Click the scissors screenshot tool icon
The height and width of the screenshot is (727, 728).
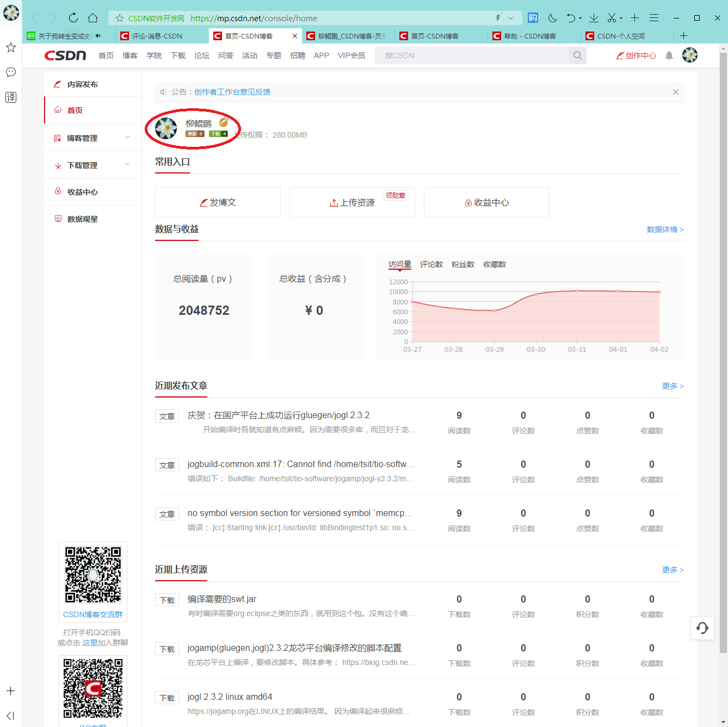[x=612, y=18]
